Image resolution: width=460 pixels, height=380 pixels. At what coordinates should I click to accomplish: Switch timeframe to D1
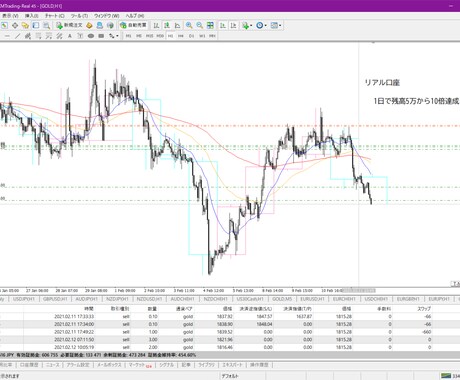(x=191, y=36)
